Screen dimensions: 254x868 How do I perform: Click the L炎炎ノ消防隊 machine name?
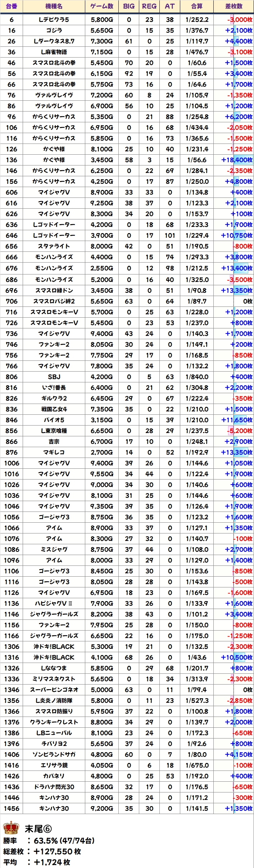point(54,700)
